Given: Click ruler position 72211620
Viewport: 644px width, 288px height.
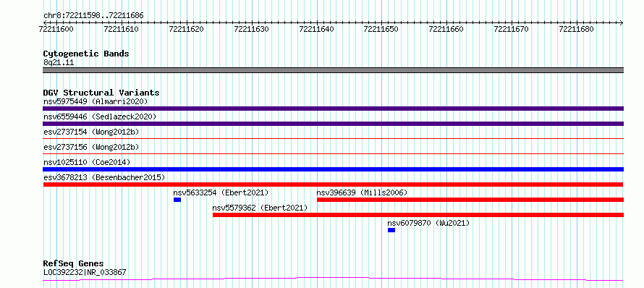Looking at the screenshot, I should tap(187, 29).
